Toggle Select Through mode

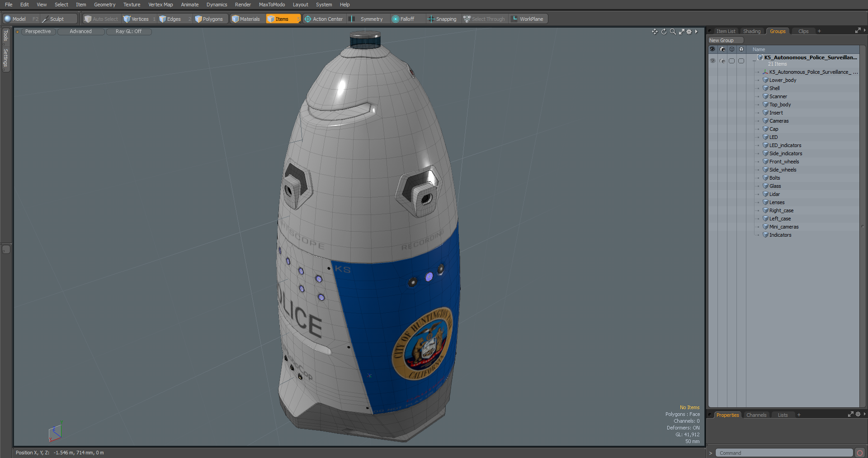pos(484,19)
